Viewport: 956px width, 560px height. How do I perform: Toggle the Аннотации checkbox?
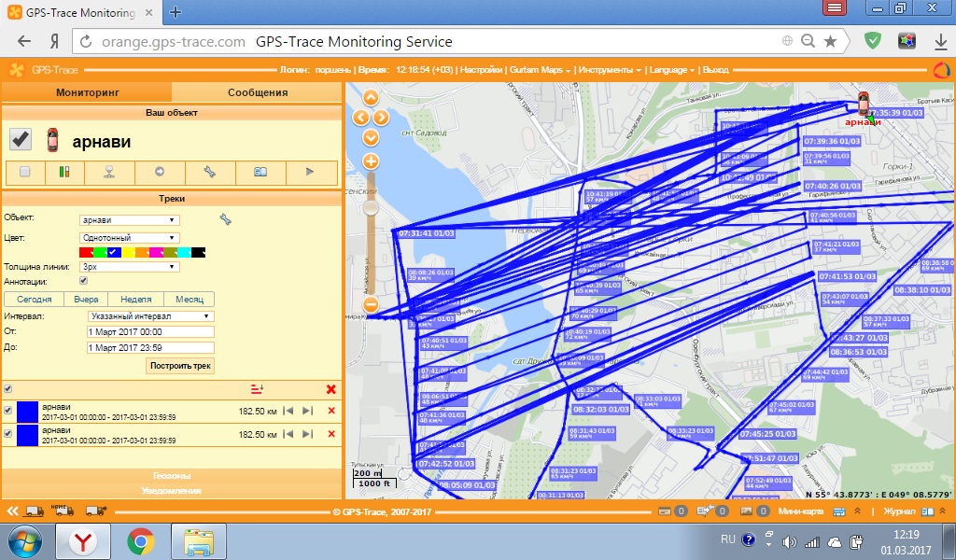tap(84, 280)
